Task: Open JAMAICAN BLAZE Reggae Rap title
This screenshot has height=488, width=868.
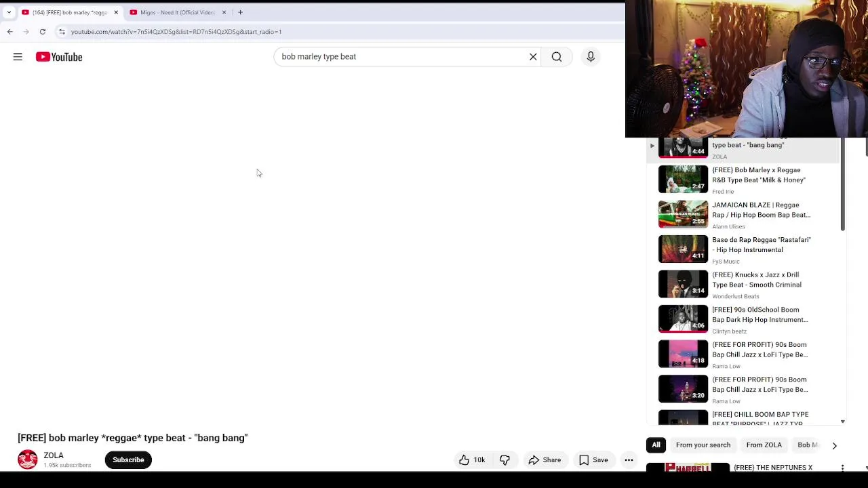Action: point(761,210)
